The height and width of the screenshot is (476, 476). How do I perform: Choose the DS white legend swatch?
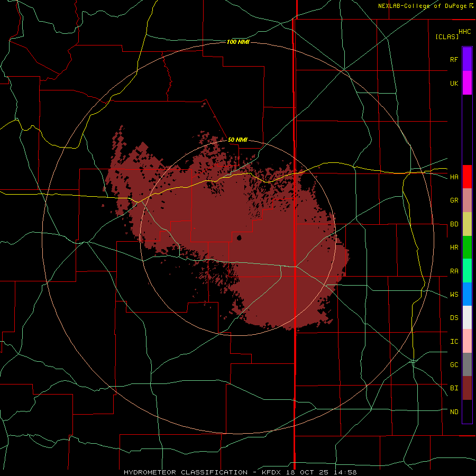467,317
